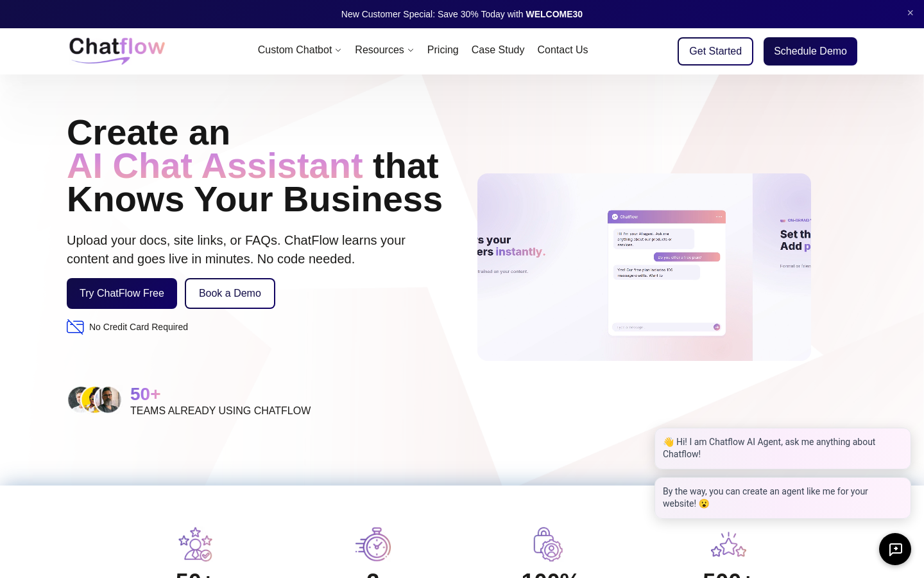Open the Resources dropdown menu
This screenshot has height=578, width=924.
click(384, 50)
